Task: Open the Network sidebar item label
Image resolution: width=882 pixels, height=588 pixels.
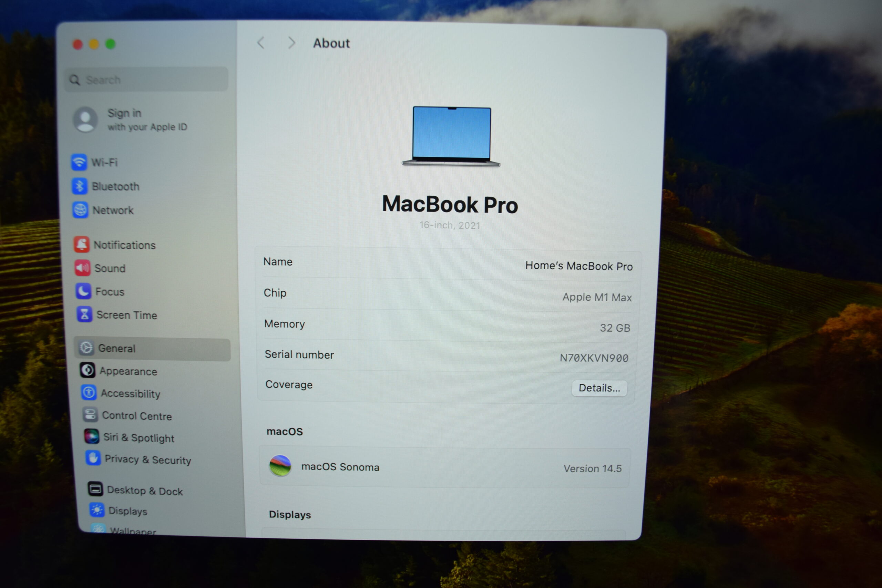Action: pyautogui.click(x=113, y=210)
